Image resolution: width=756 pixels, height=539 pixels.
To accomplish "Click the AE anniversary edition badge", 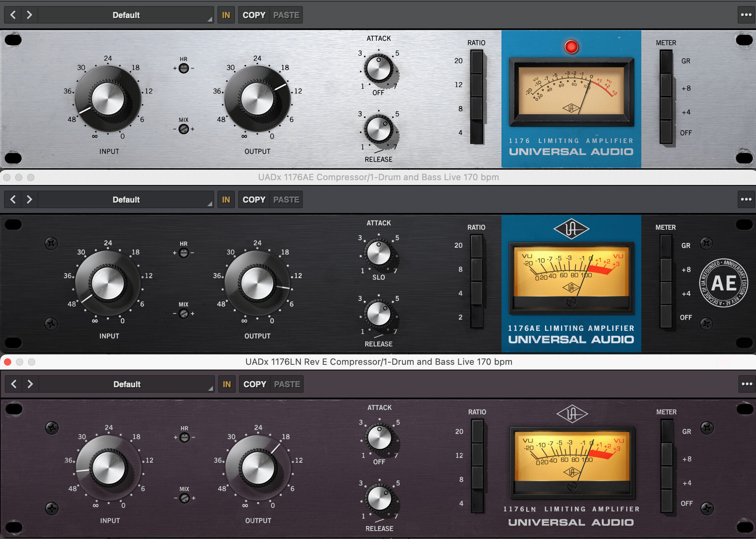I will pos(723,283).
